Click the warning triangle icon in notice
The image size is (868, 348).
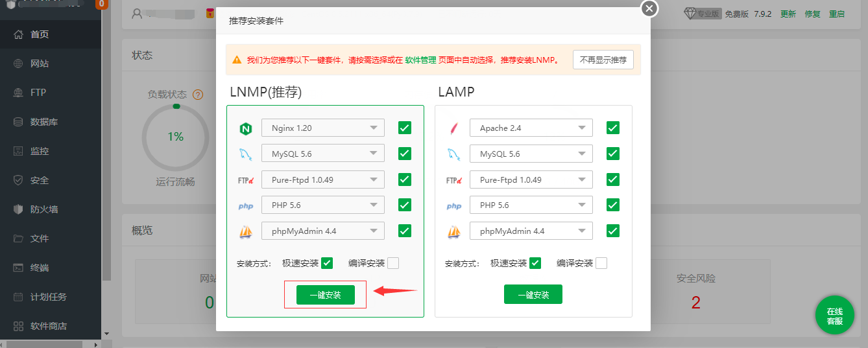coord(237,60)
